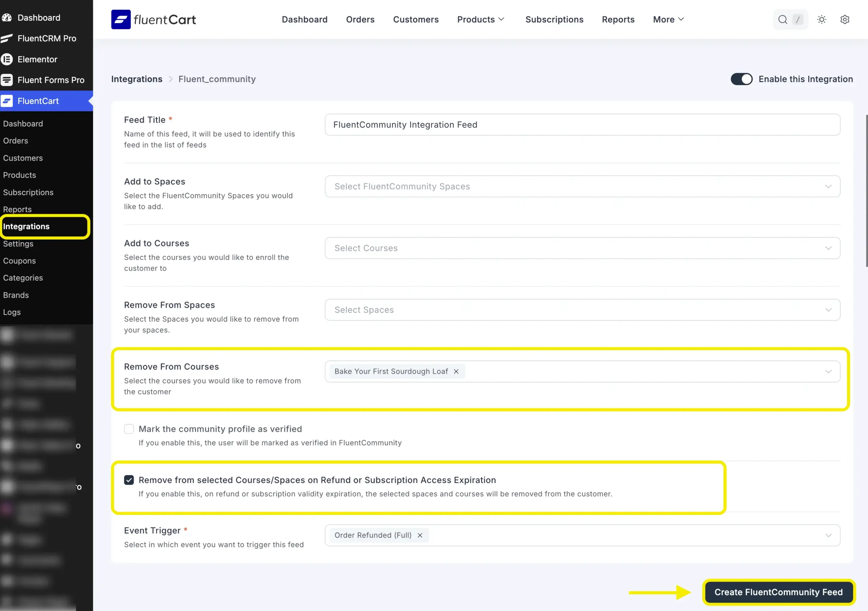The width and height of the screenshot is (868, 611).
Task: Expand the More menu in top navigation
Action: click(x=668, y=19)
